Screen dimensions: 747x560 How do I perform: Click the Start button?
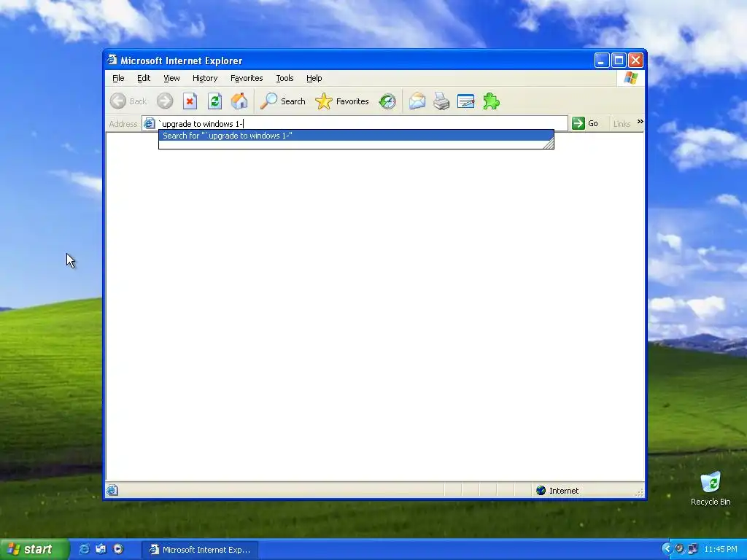pos(34,549)
